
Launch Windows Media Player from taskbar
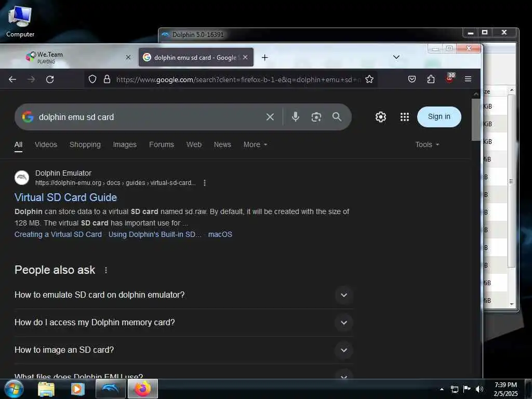pyautogui.click(x=78, y=389)
